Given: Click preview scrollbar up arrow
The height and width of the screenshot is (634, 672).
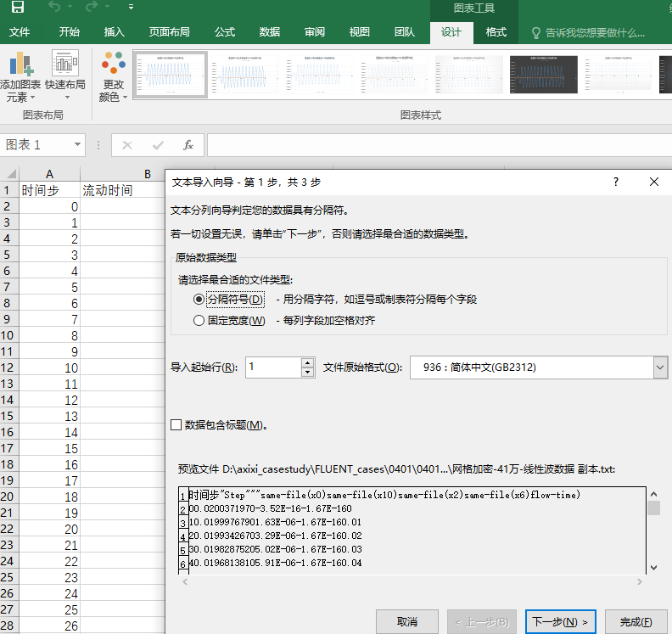Looking at the screenshot, I should click(653, 494).
